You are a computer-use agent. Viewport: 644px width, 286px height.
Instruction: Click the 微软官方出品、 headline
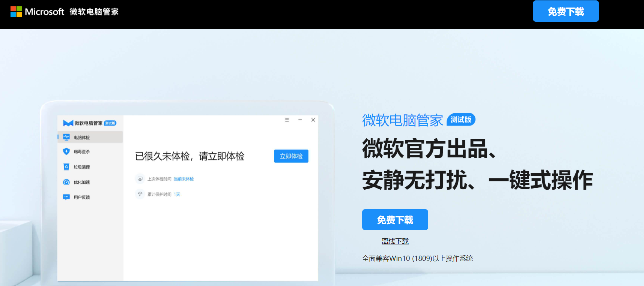click(429, 148)
